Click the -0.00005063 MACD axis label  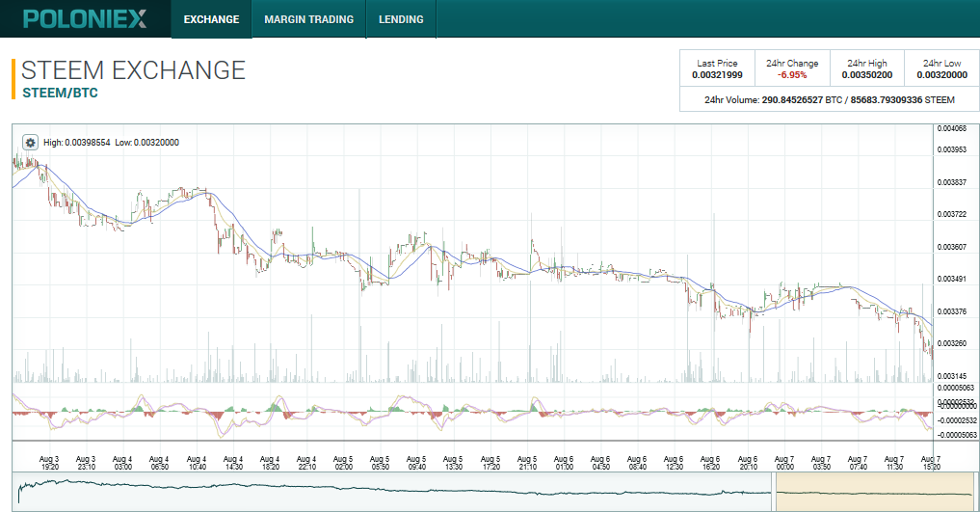956,435
